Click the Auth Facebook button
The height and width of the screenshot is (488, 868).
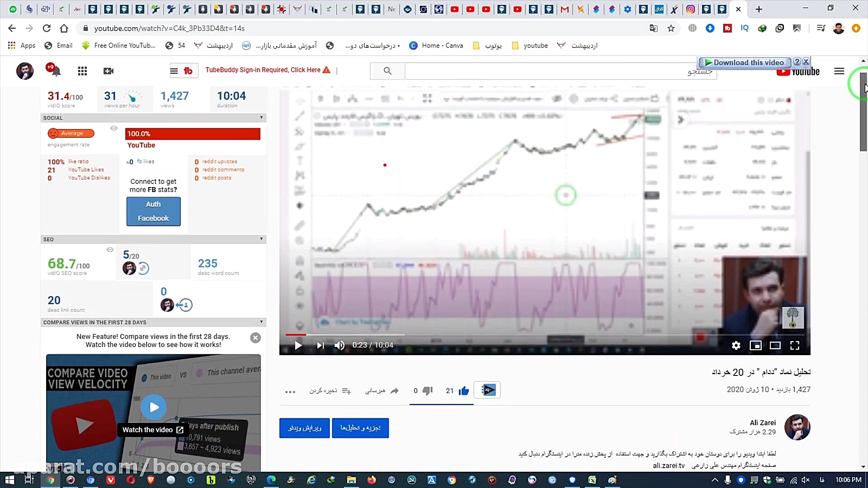coord(153,211)
